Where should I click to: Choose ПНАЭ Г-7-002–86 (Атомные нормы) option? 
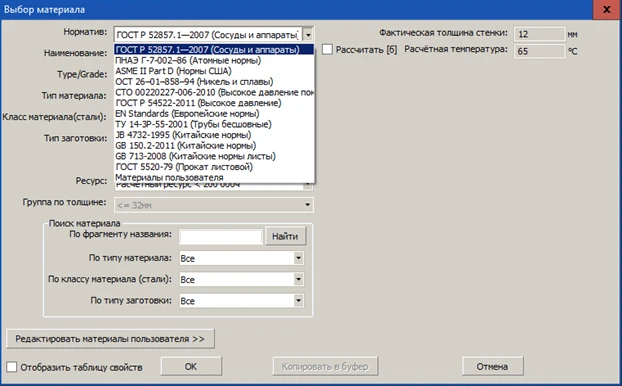point(214,60)
